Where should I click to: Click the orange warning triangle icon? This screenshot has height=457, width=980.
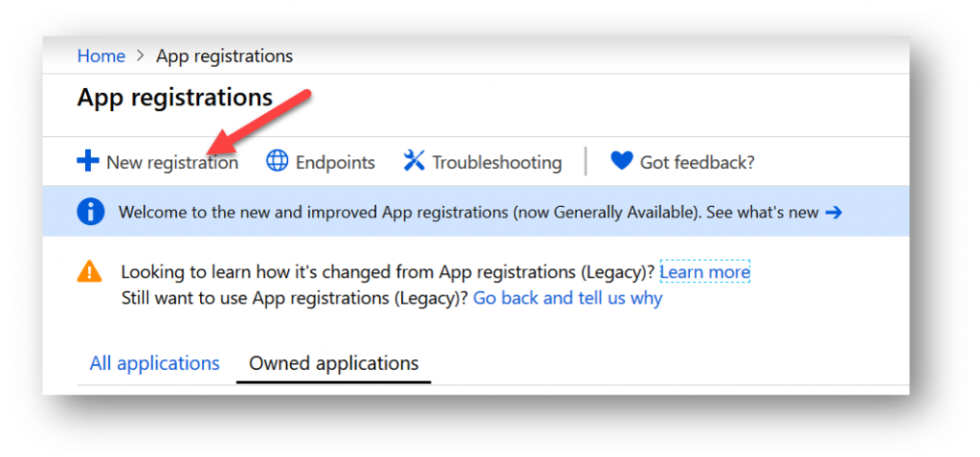pyautogui.click(x=89, y=271)
